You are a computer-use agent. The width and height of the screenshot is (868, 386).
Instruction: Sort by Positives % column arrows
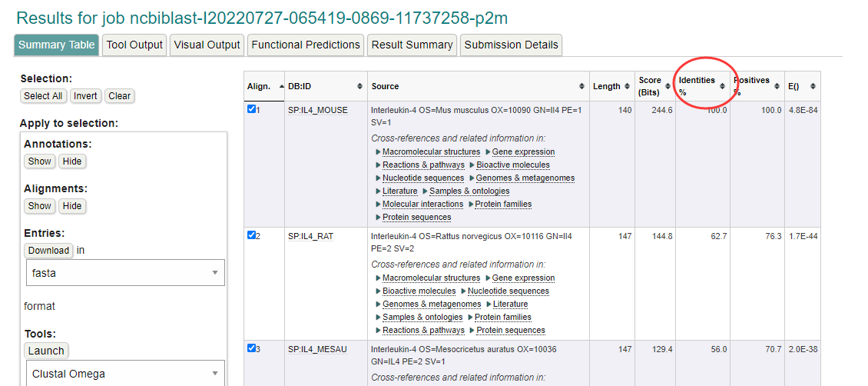pos(777,86)
